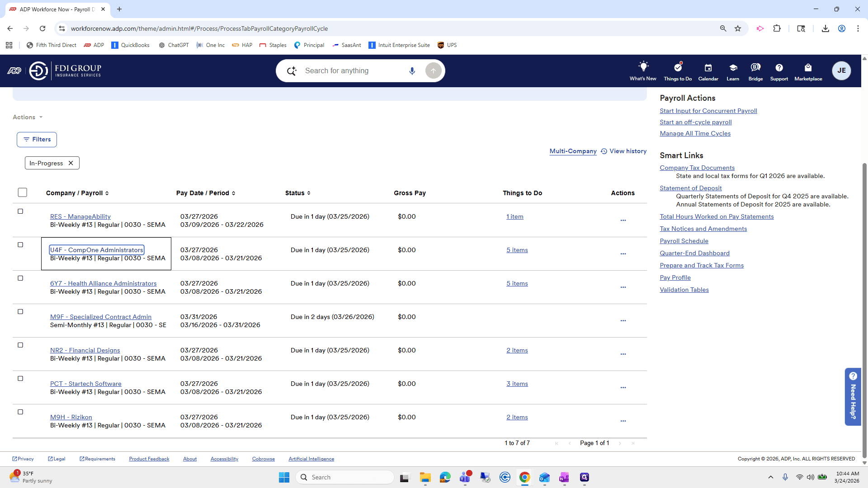Check the NR2 - Financial Designs checkbox
Screen dimensions: 868x488
point(20,345)
